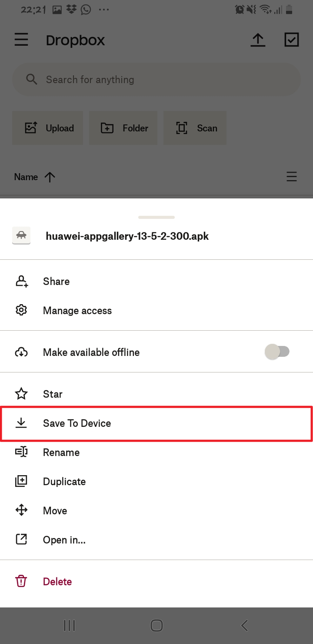This screenshot has height=644, width=313.
Task: Tap Android home button
Action: tap(156, 626)
